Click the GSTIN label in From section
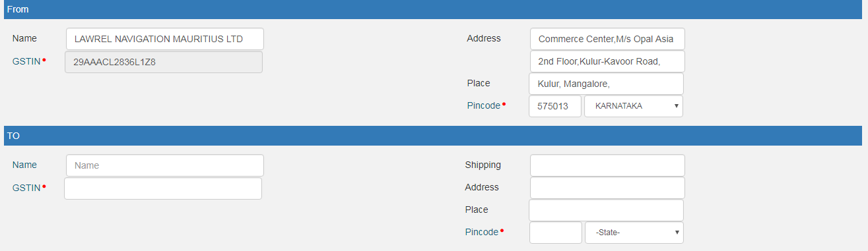 pyautogui.click(x=26, y=61)
